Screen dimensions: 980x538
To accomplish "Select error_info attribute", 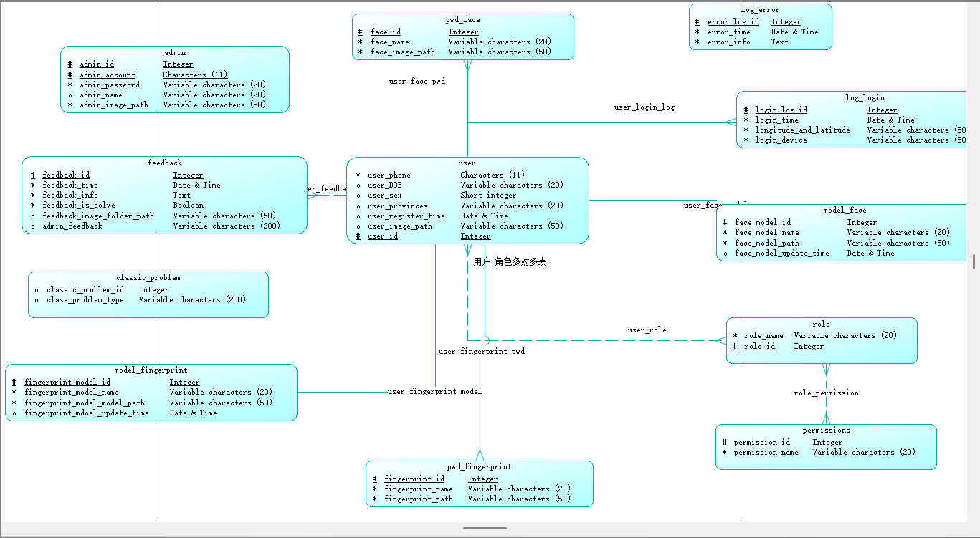I will click(x=729, y=42).
